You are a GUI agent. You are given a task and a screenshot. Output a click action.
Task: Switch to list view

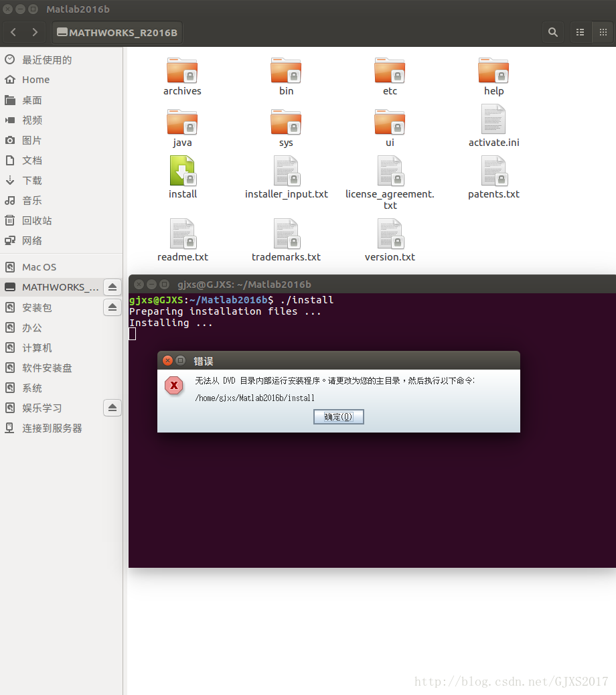click(580, 32)
